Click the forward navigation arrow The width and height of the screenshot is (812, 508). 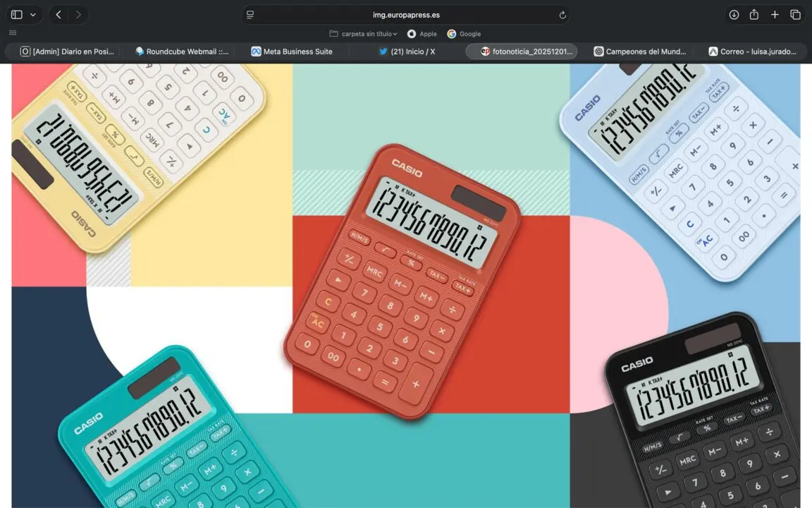click(78, 14)
